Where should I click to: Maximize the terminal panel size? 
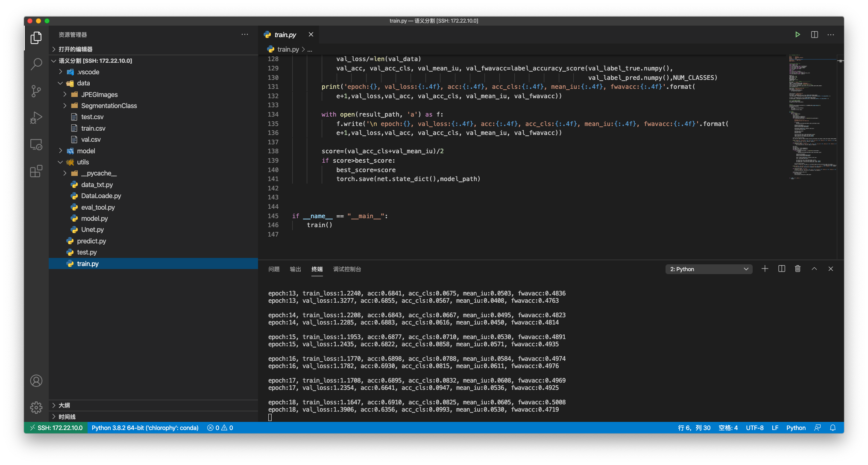click(814, 269)
